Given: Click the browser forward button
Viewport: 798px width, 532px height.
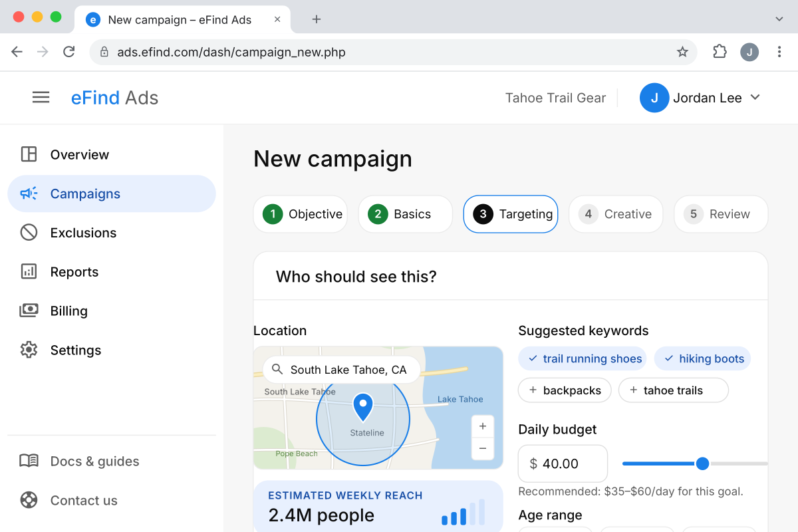Looking at the screenshot, I should click(x=43, y=52).
